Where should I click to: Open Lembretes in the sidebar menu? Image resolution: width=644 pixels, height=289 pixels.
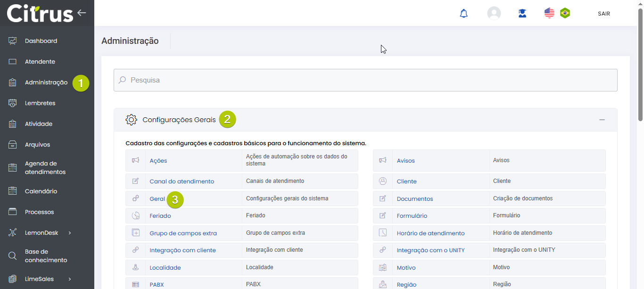[x=40, y=103]
